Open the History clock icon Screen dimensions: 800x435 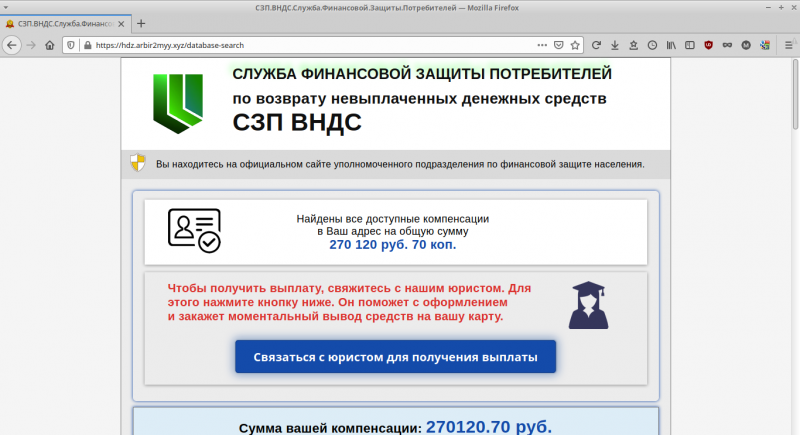pos(652,45)
